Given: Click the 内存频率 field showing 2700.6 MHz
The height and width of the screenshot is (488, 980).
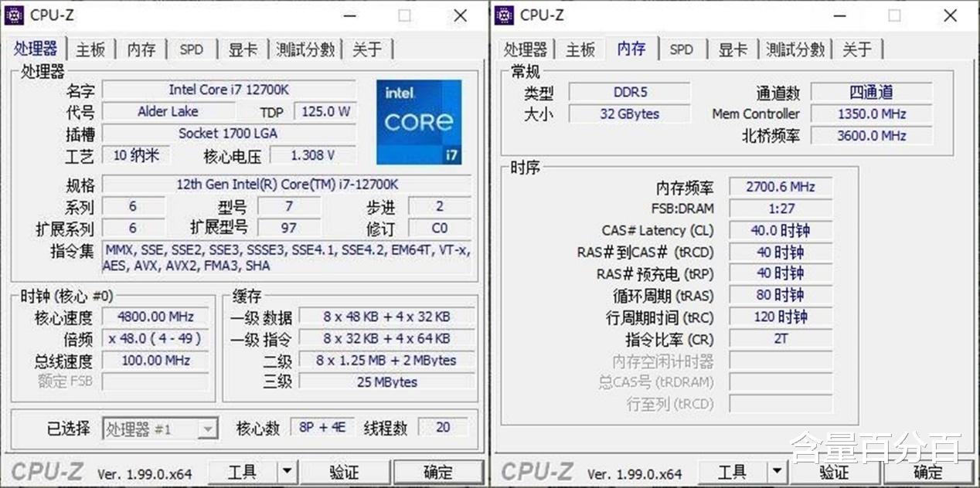Looking at the screenshot, I should 780,186.
